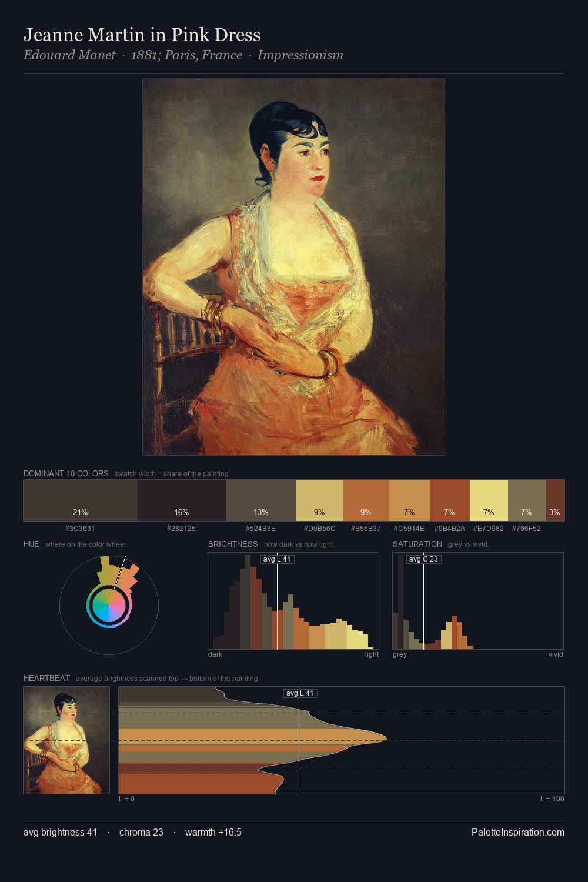This screenshot has width=588, height=882.
Task: Select the olive 7% swatch #796F52
Action: [527, 500]
